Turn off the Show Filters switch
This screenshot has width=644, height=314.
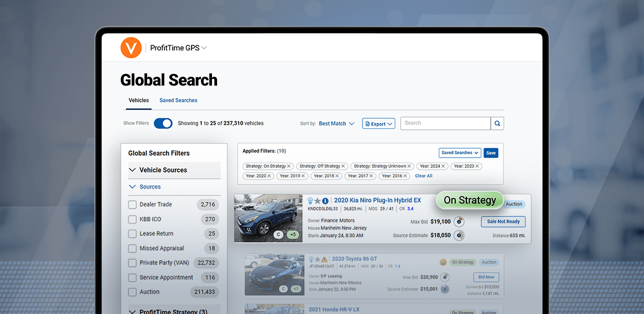163,123
